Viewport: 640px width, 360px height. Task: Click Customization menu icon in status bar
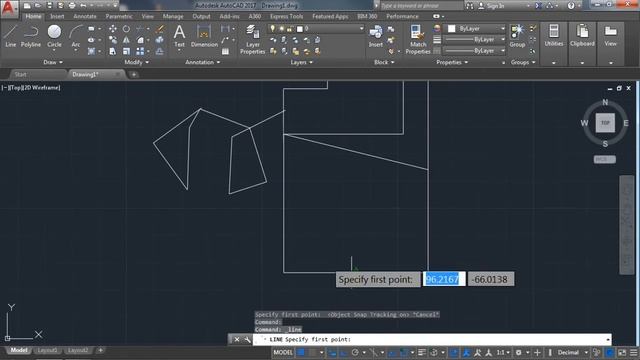pos(633,352)
